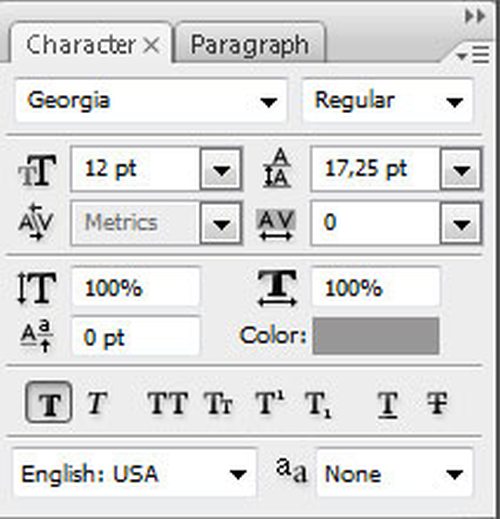Click the leading icon
The width and height of the screenshot is (500, 519).
(x=277, y=168)
